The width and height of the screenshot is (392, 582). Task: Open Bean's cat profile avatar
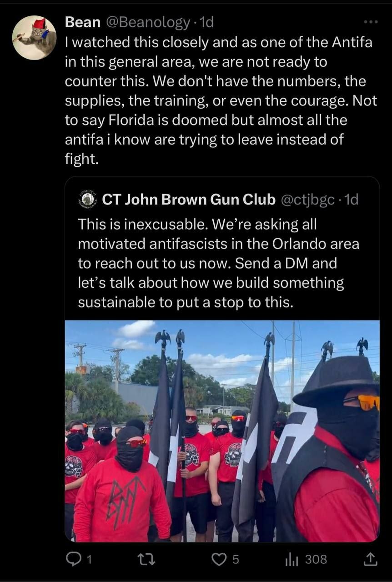tap(34, 37)
